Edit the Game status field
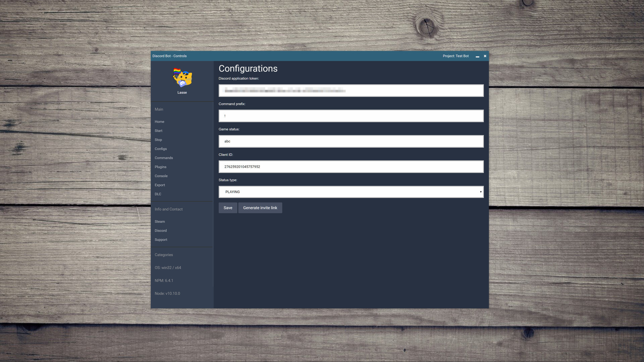644x362 pixels. [x=351, y=141]
